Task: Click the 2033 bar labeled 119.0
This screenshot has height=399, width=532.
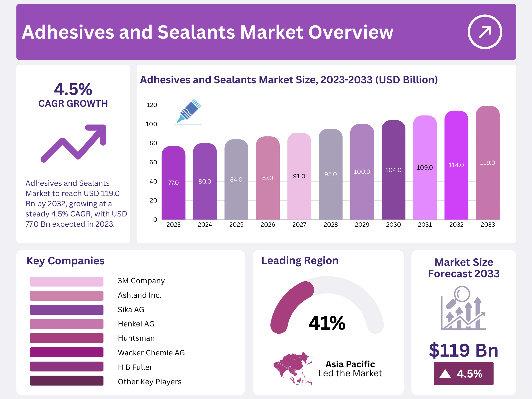Action: [488, 163]
